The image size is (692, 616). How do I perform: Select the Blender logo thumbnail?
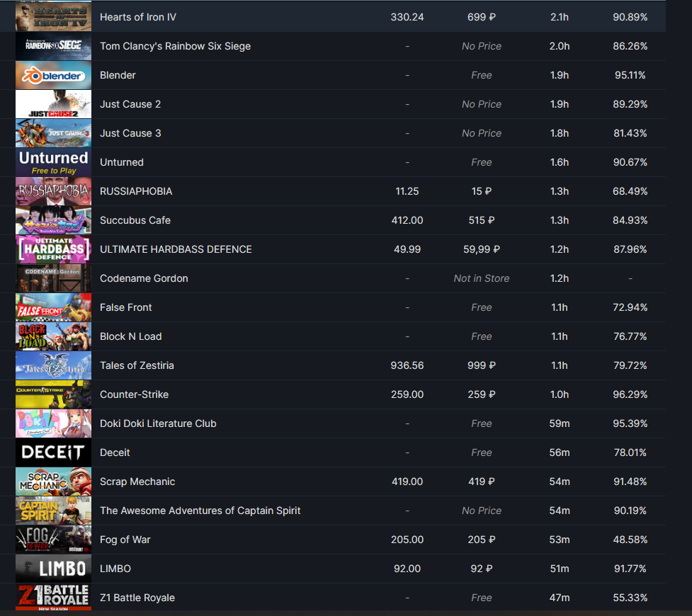pyautogui.click(x=53, y=75)
